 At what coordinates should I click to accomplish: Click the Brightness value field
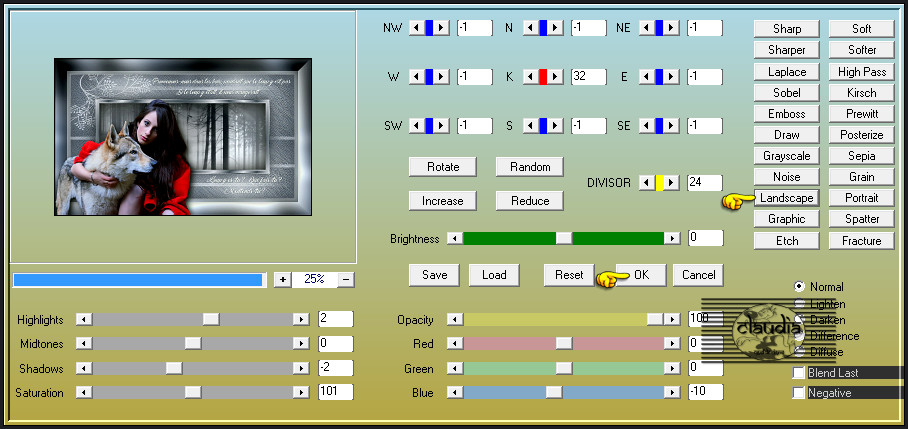click(705, 238)
